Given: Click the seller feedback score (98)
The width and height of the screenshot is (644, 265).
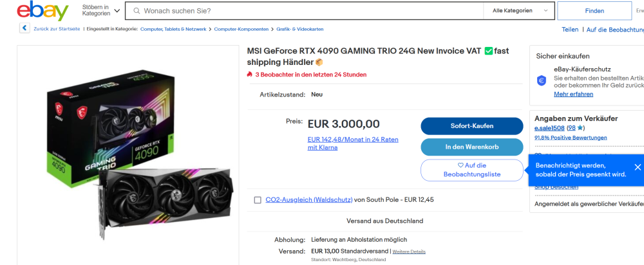Looking at the screenshot, I should pos(571,128).
